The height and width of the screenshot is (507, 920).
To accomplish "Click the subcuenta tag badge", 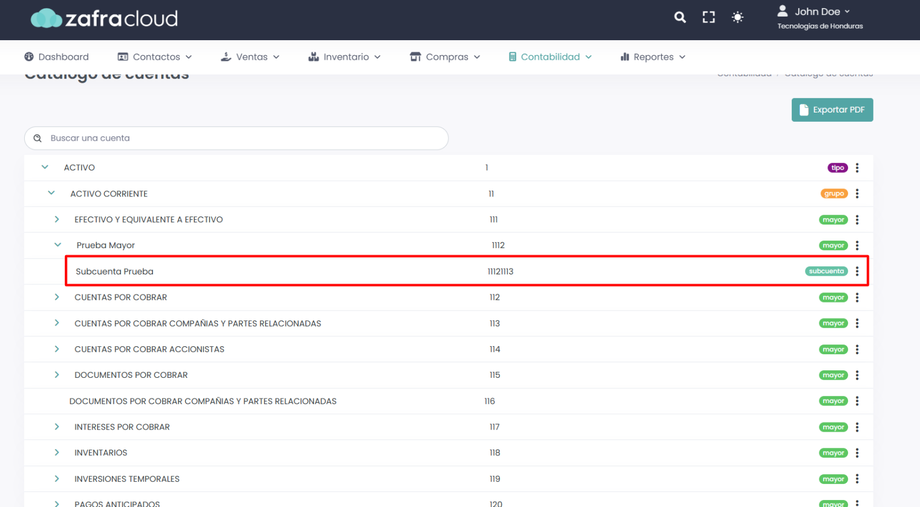I will tap(826, 271).
